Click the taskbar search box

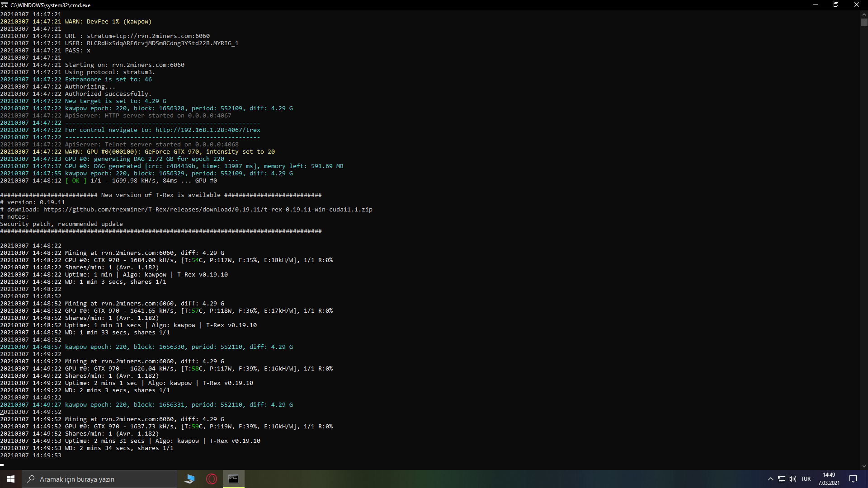[99, 479]
